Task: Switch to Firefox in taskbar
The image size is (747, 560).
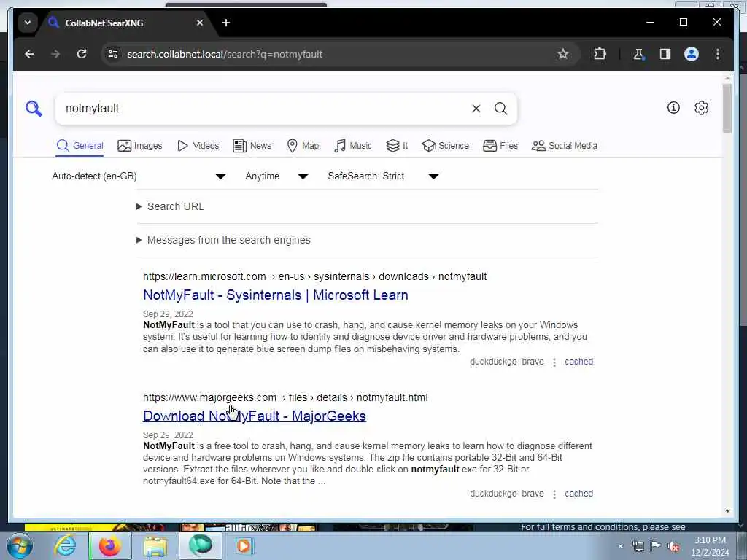Action: (109, 545)
